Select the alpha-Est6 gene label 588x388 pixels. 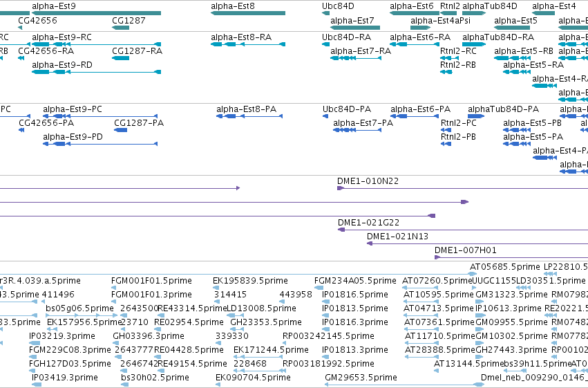tap(411, 6)
